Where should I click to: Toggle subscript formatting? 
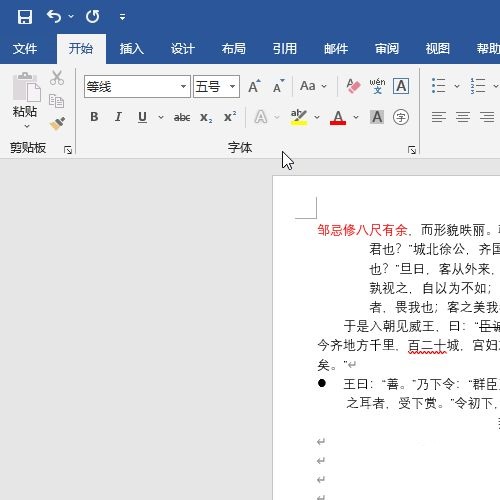pos(206,117)
